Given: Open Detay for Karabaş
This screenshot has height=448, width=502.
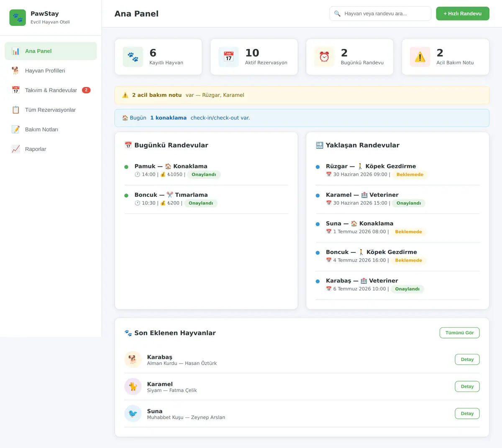Looking at the screenshot, I should click(467, 359).
